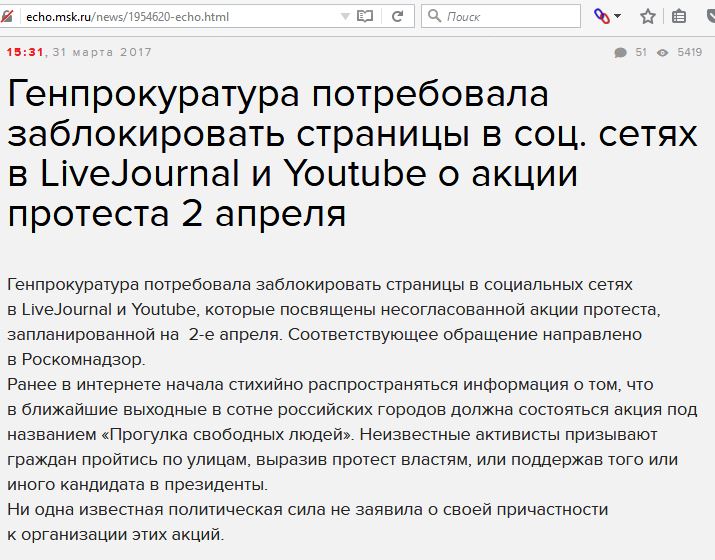Open comments via the speech bubble icon
Image resolution: width=715 pixels, height=560 pixels.
coord(620,53)
